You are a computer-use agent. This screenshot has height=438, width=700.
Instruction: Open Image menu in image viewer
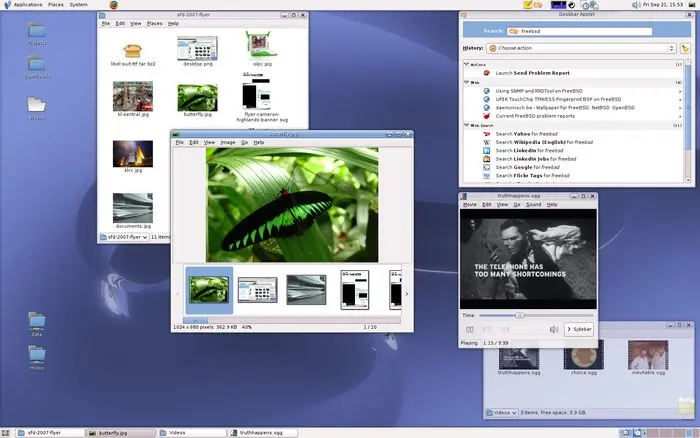coord(227,142)
